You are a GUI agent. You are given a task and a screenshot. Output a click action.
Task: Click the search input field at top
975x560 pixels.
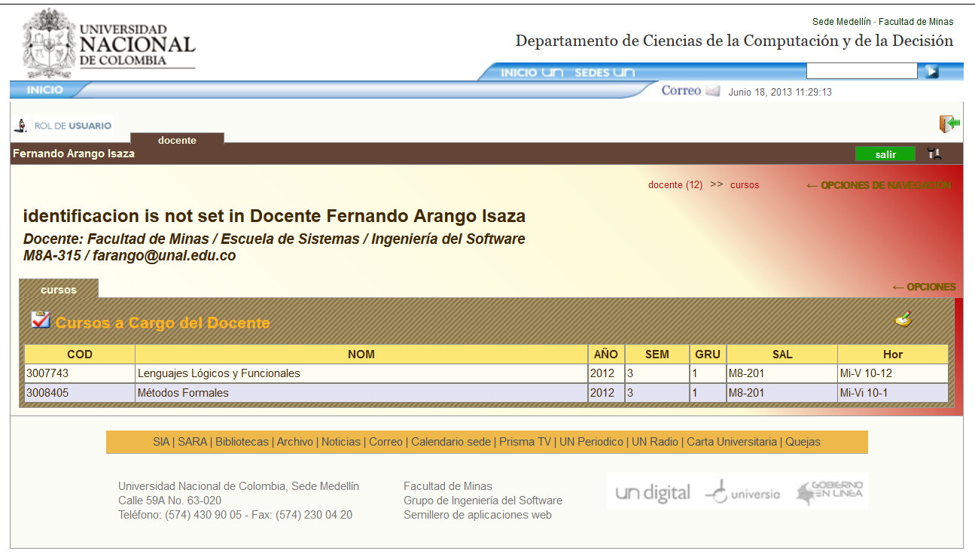pyautogui.click(x=861, y=72)
